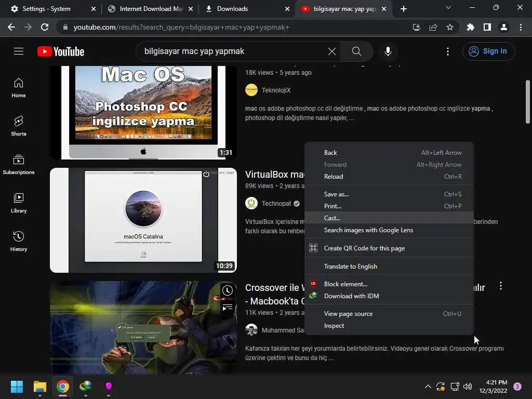This screenshot has width=532, height=399.
Task: Choose Search images with Google Lens
Action: (x=389, y=230)
